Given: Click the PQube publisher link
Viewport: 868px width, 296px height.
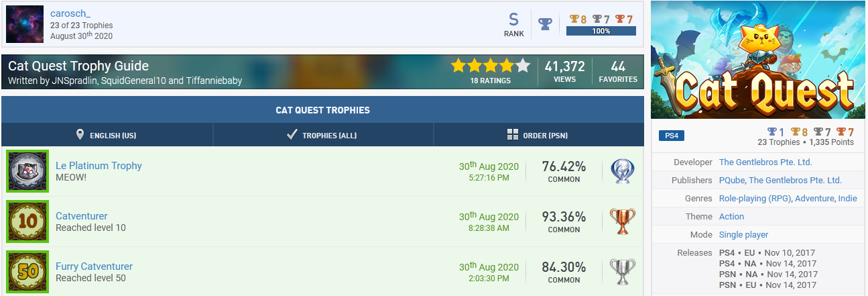Looking at the screenshot, I should (731, 180).
